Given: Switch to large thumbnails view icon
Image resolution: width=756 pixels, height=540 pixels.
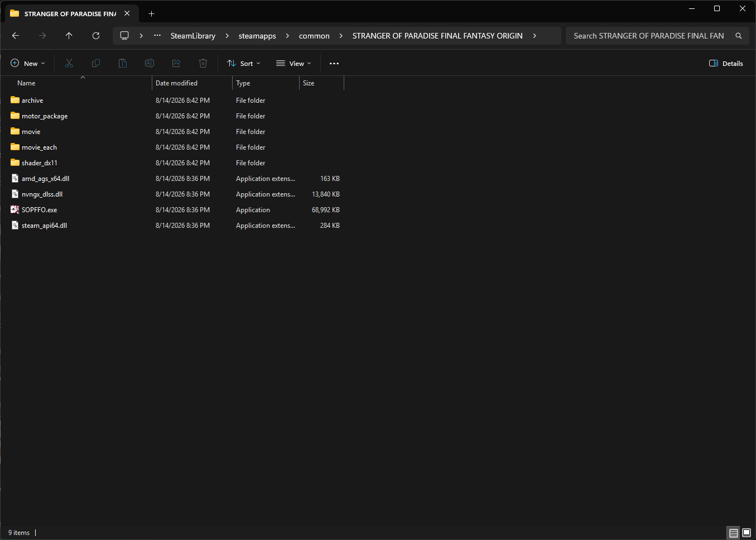Looking at the screenshot, I should coord(747,533).
